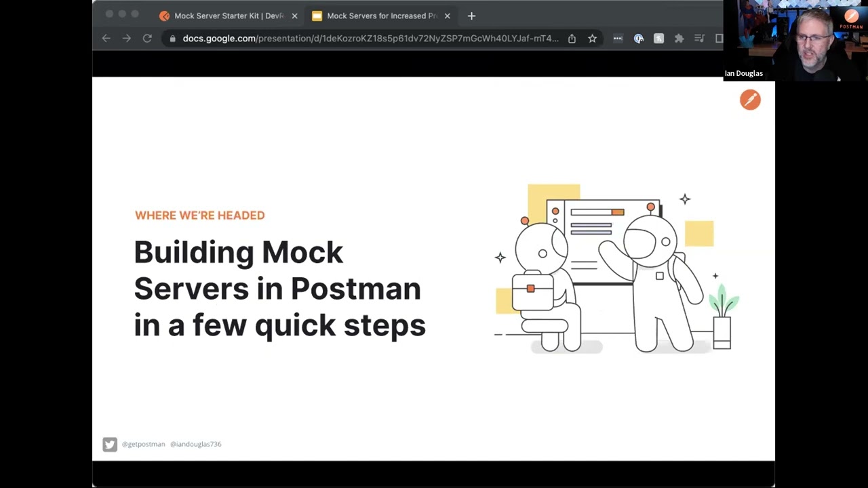Click the Twitter icon in slide footer
The height and width of the screenshot is (488, 868).
click(110, 444)
